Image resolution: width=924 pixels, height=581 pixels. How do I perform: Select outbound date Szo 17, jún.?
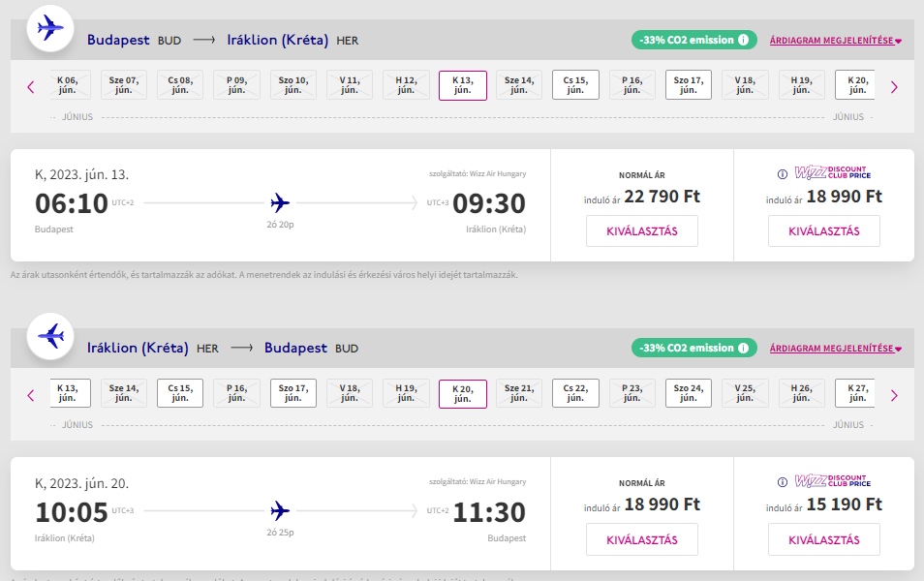tap(689, 85)
